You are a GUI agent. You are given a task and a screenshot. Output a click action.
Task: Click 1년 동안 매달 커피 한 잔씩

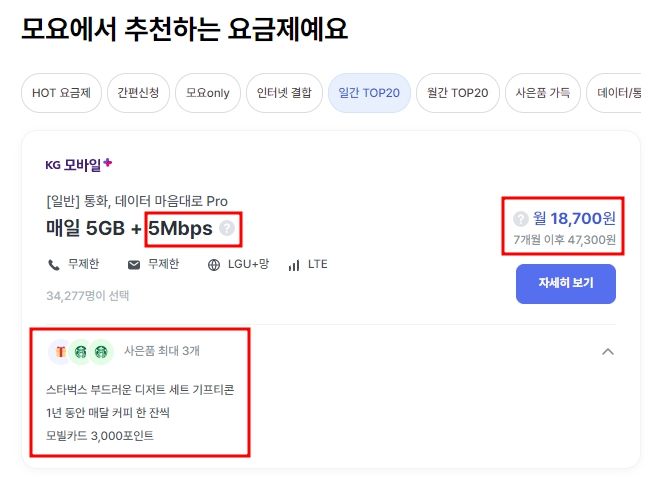tap(108, 413)
